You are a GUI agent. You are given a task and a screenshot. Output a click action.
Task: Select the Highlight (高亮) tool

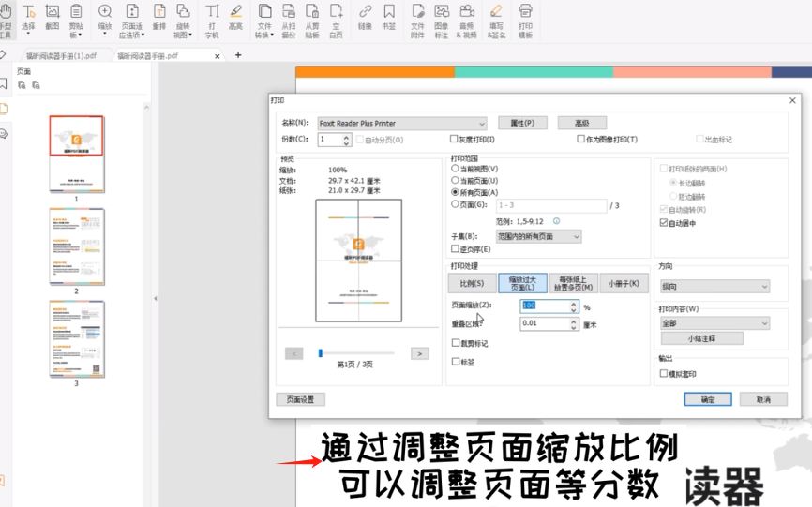235,17
